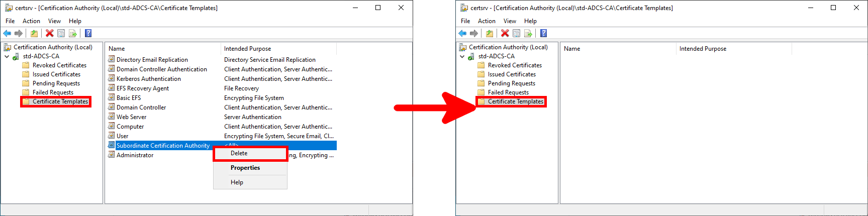Click the Export List icon in the right window toolbar

point(528,33)
